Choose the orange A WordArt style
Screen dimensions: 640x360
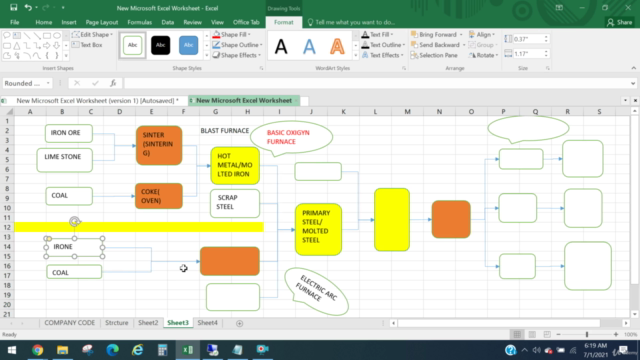337,46
